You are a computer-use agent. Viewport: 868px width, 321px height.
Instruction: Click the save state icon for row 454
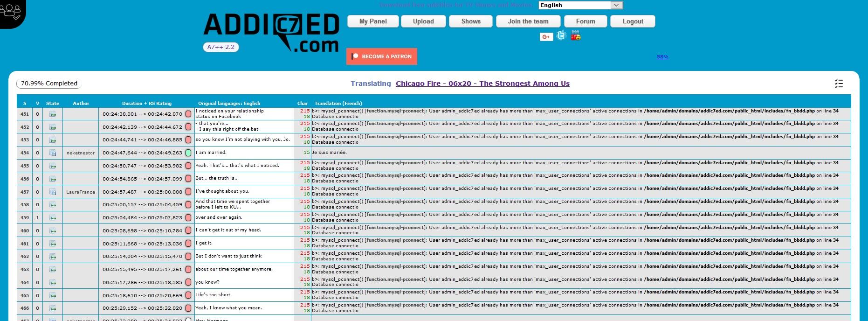click(x=53, y=153)
